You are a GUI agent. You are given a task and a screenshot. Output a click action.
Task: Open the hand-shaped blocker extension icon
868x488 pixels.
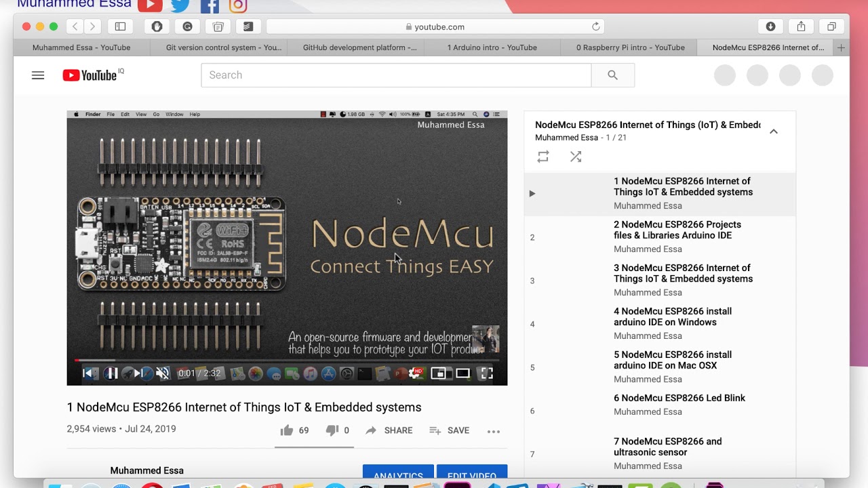157,26
